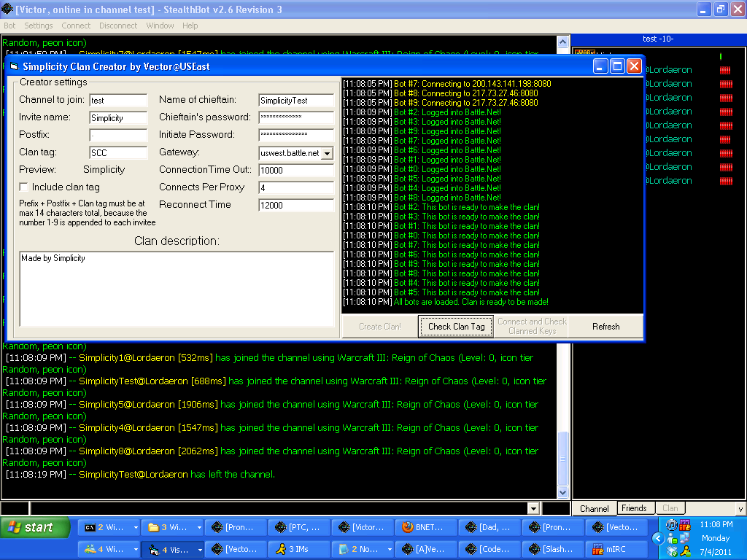Expand the 3 Wi... taskbar group arrow

pyautogui.click(x=199, y=528)
